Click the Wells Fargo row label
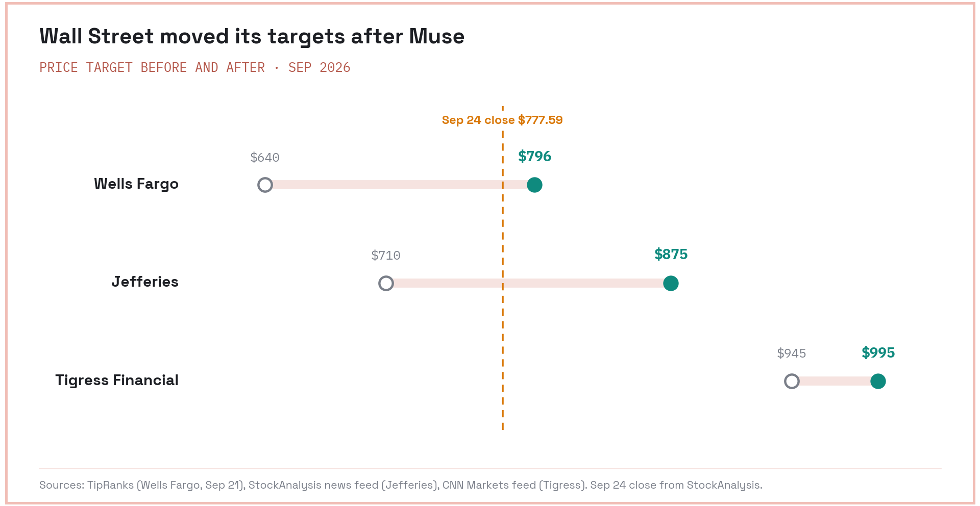Screen dimensions: 980x506 click(136, 184)
